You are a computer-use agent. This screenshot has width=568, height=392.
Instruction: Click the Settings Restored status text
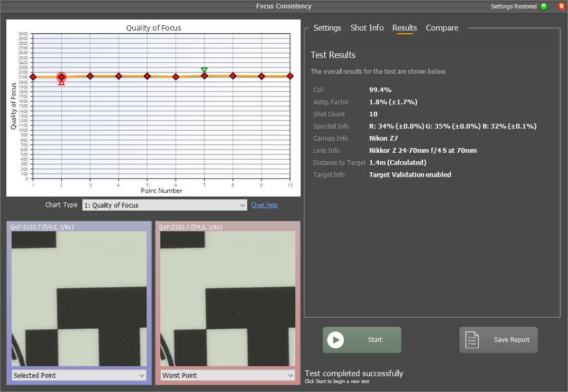[513, 6]
